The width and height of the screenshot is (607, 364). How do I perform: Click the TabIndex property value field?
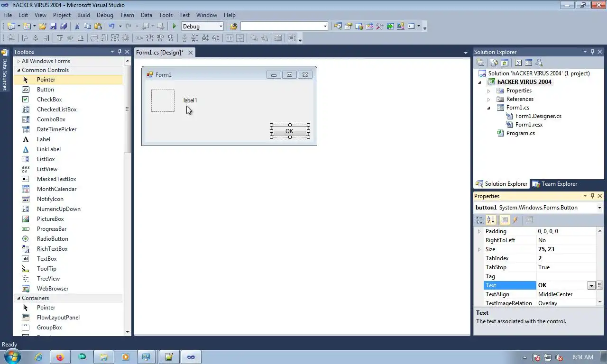[566, 258]
